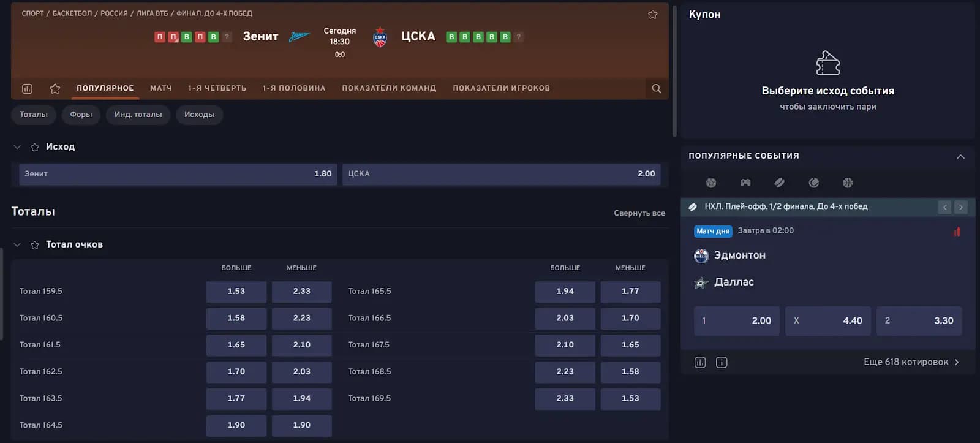The image size is (980, 443).
Task: Bet on Эдмонтон win at 2.00
Action: point(737,321)
